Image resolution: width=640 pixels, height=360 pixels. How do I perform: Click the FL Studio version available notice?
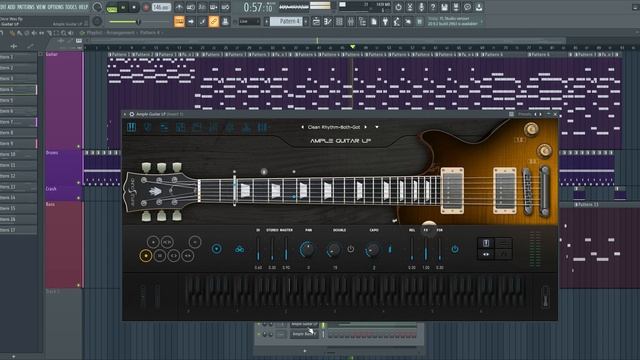(453, 21)
